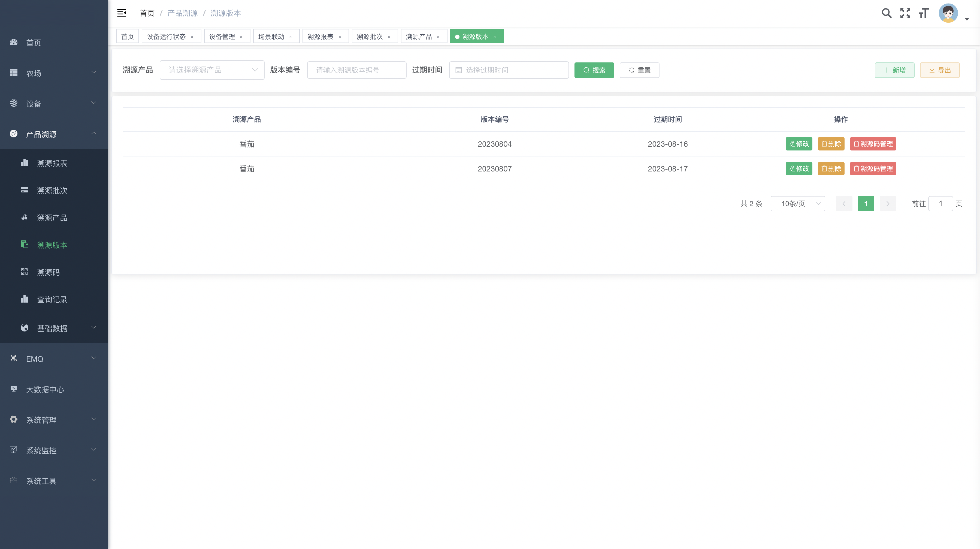Image resolution: width=980 pixels, height=549 pixels.
Task: Switch to the 场景联动 tab
Action: [271, 37]
